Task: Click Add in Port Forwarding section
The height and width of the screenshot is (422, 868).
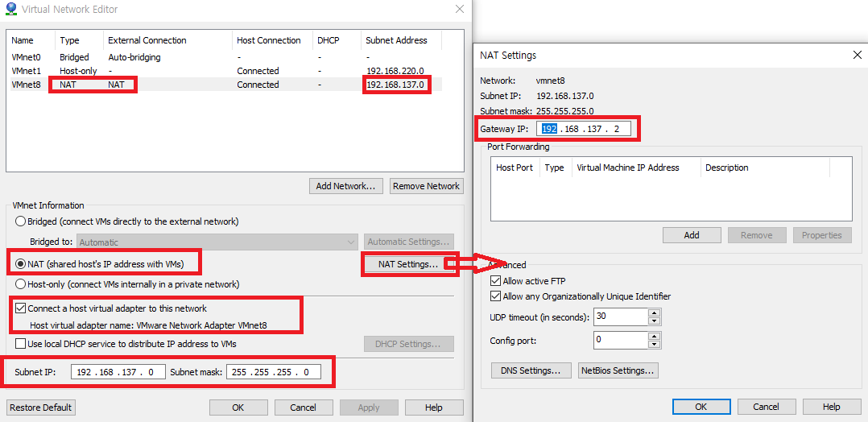Action: pos(692,235)
